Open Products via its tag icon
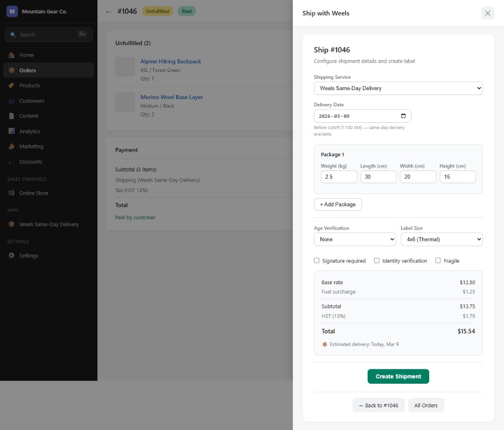This screenshot has width=504, height=430. (x=12, y=85)
